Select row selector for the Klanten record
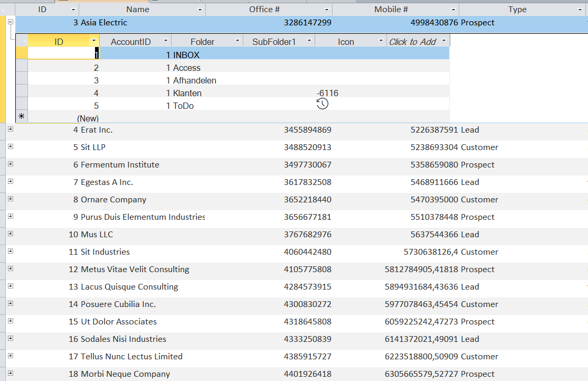The image size is (588, 381). pyautogui.click(x=22, y=91)
